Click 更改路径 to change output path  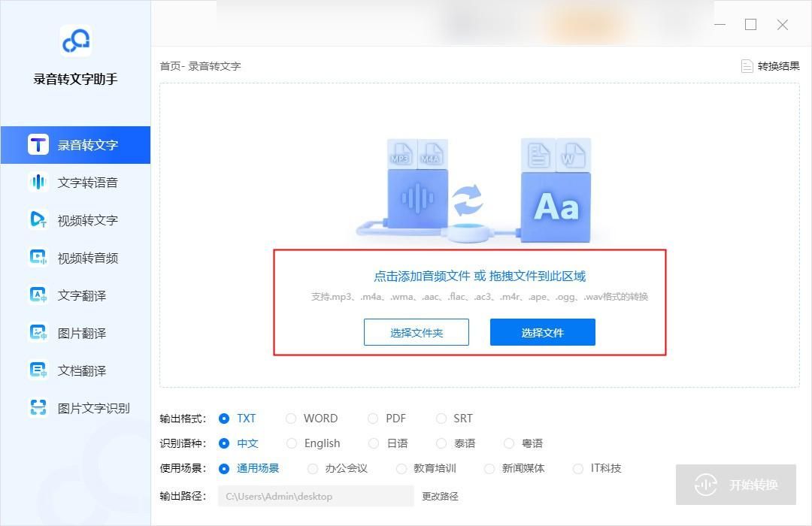[x=440, y=497]
